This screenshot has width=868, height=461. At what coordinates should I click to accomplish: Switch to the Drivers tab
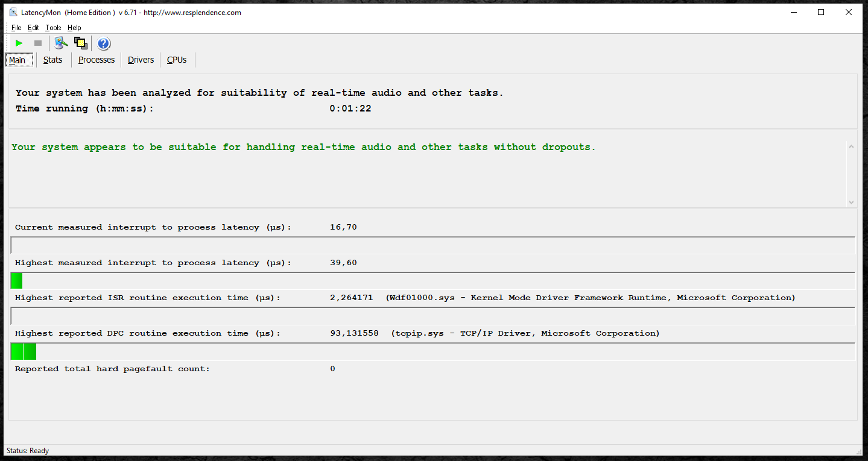141,60
